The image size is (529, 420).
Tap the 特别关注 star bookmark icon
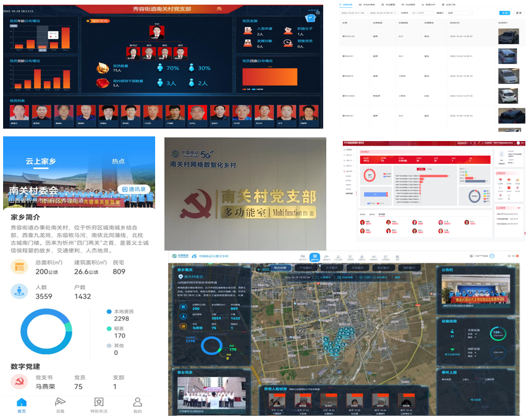coord(98,402)
